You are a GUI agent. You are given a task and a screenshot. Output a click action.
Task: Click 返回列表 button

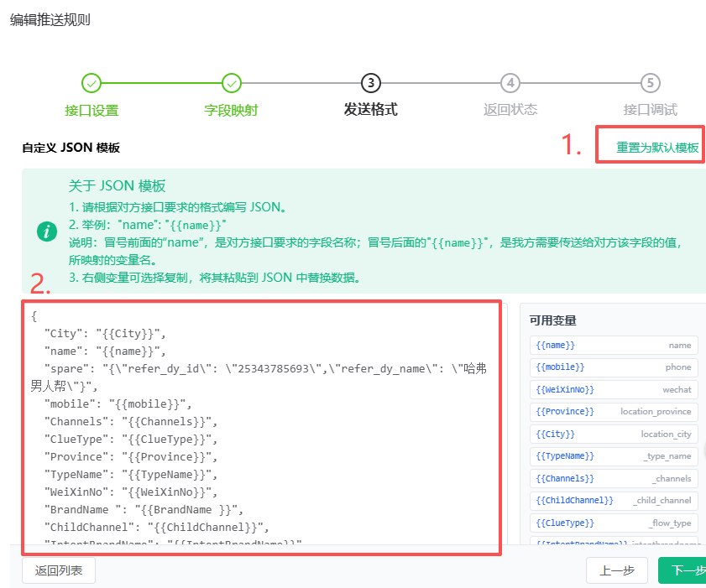[x=59, y=570]
